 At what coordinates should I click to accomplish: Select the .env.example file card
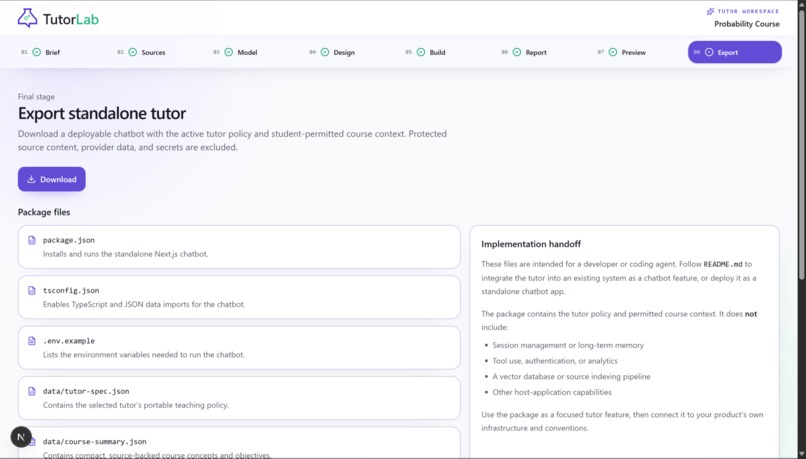tap(239, 347)
